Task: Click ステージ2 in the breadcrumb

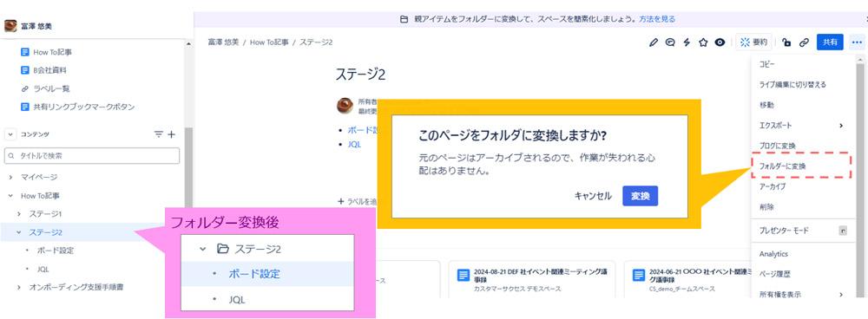Action: 316,42
